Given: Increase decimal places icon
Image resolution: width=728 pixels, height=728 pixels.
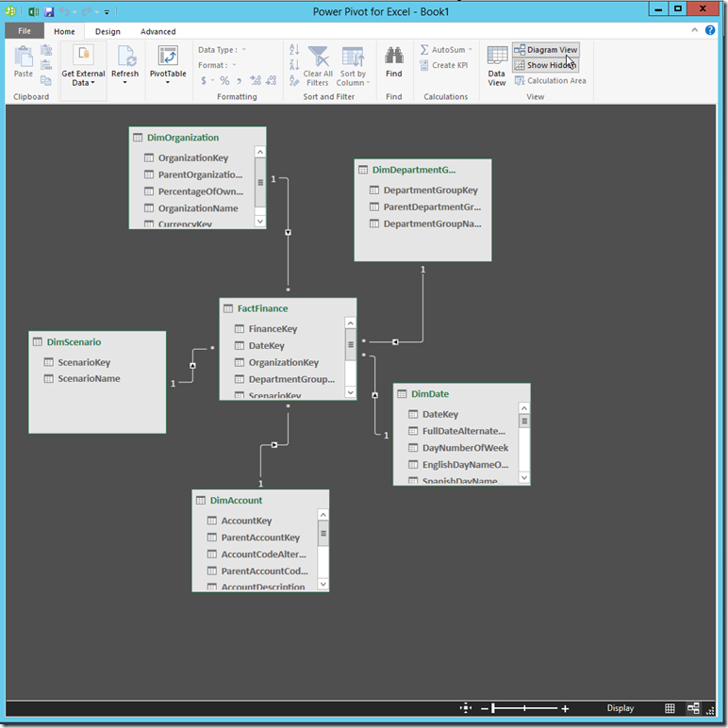Looking at the screenshot, I should pos(256,80).
